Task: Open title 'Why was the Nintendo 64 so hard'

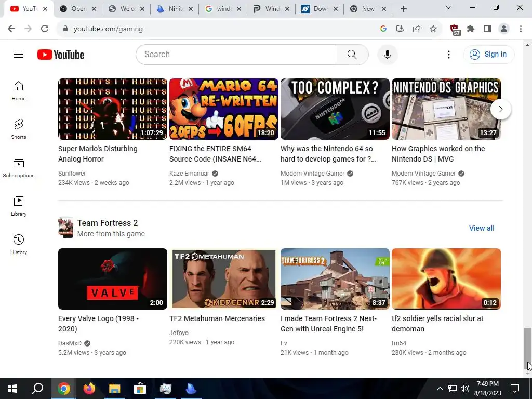Action: [x=328, y=154]
